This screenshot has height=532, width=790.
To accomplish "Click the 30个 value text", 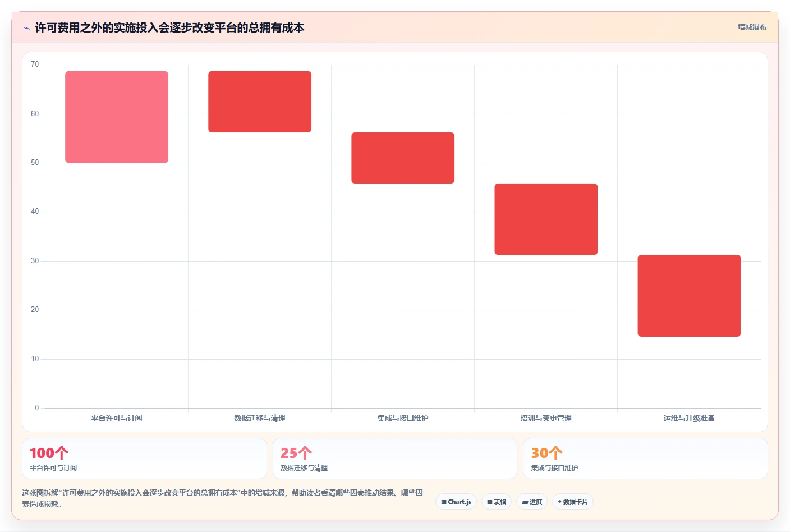I will coord(547,453).
